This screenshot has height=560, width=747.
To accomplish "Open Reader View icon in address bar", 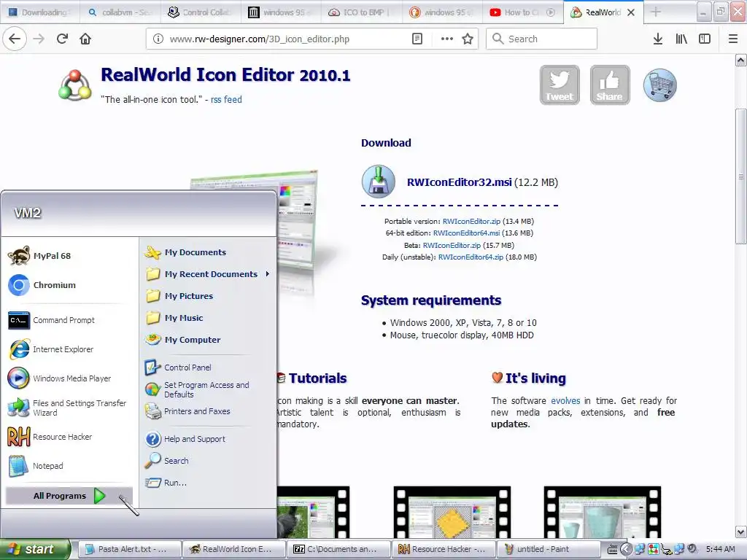I will tap(417, 39).
